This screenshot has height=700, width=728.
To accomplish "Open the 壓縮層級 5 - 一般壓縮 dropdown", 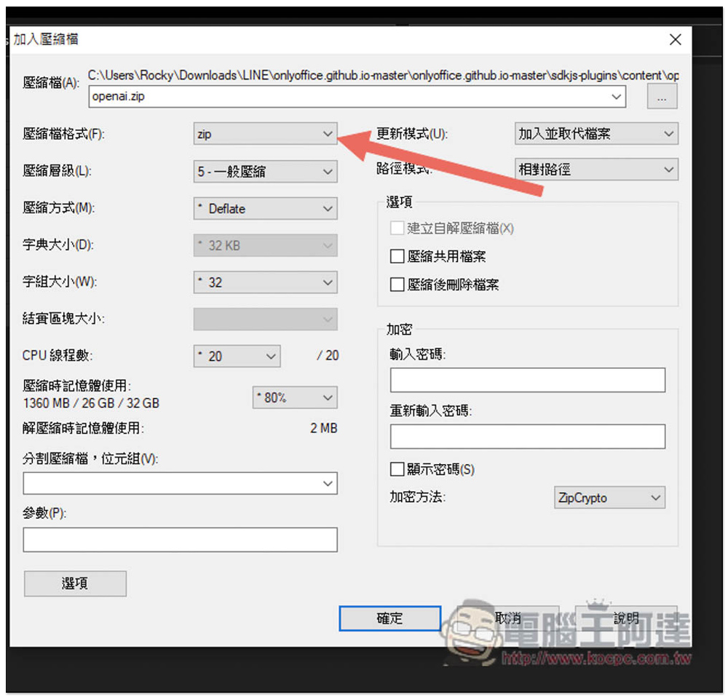I will (265, 171).
